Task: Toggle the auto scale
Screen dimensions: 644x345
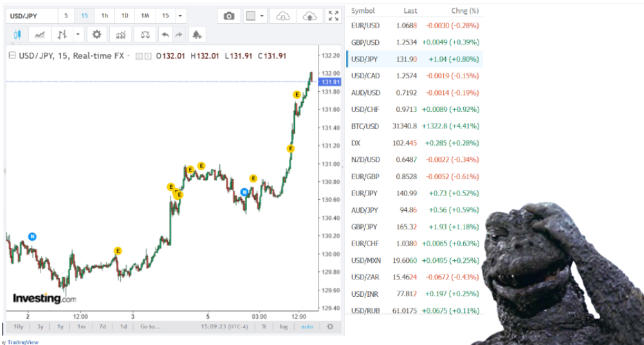Action: [x=308, y=326]
